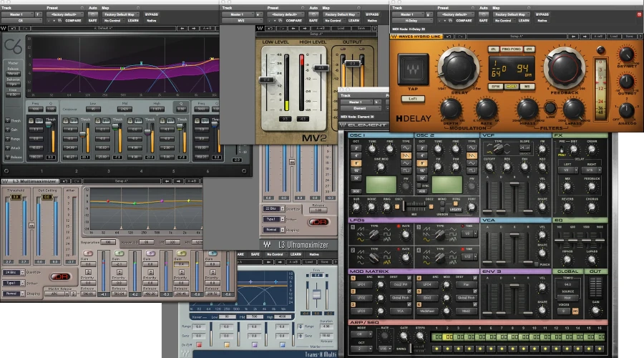The width and height of the screenshot is (644, 358).
Task: Click sequencer step 1 pad in Element ARP/SEQ
Action: pos(436,349)
